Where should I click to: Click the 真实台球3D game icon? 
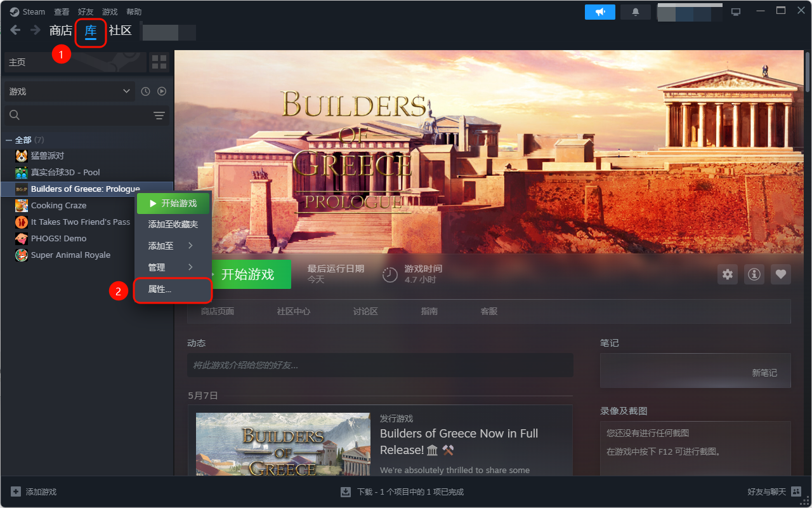click(22, 172)
